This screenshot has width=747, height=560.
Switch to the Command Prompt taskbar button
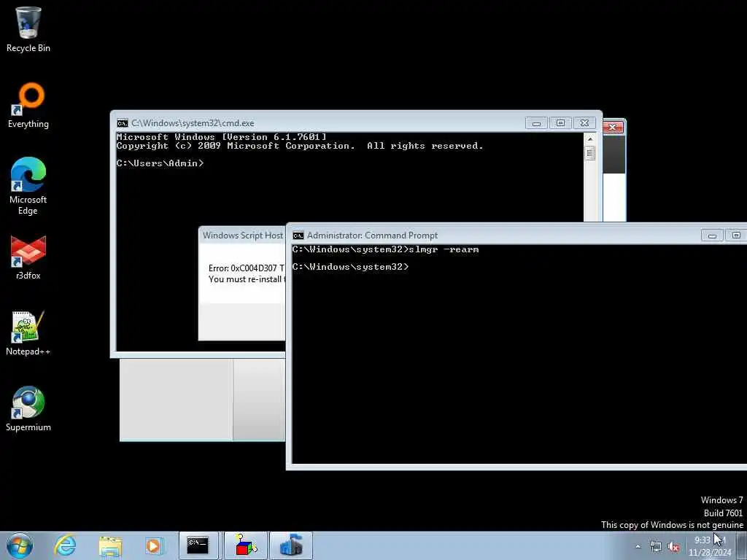pyautogui.click(x=198, y=545)
